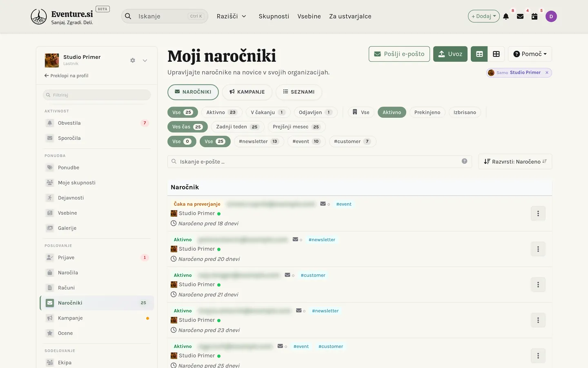Open the messages envelope icon in header
588x368 pixels.
[x=520, y=16]
